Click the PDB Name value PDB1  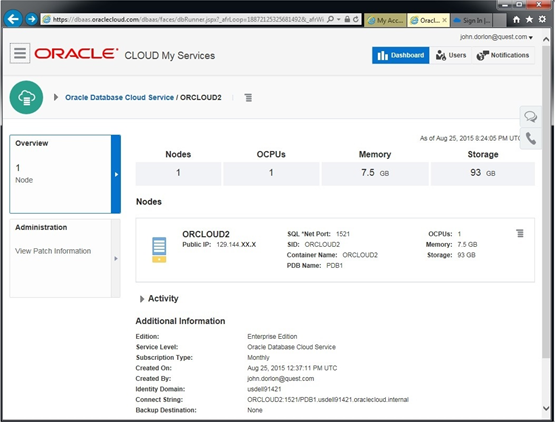(x=334, y=265)
